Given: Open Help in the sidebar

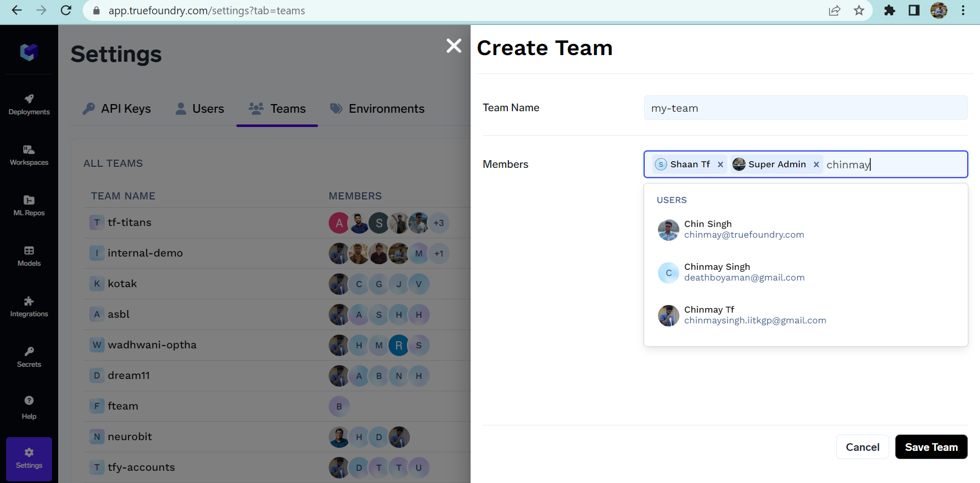Looking at the screenshot, I should click(29, 408).
